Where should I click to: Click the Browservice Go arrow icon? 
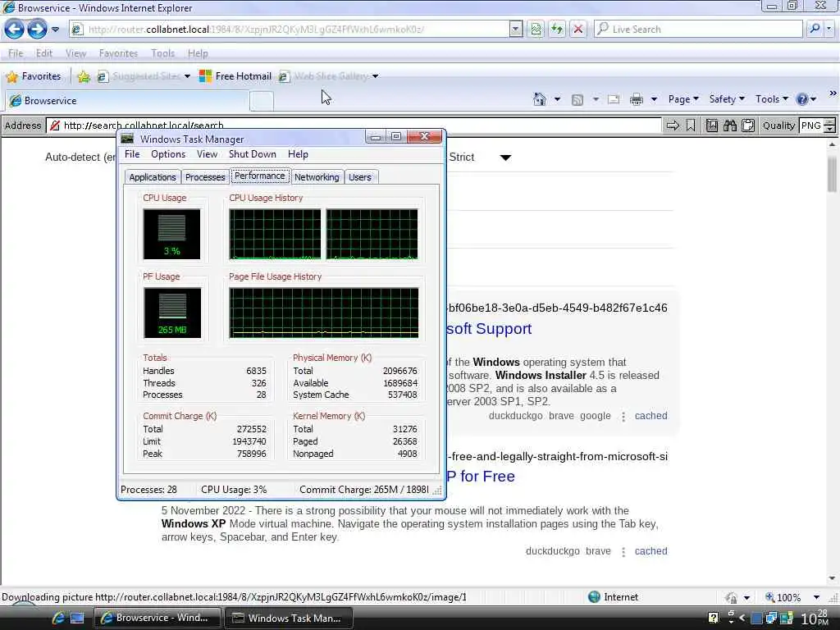[x=673, y=126]
